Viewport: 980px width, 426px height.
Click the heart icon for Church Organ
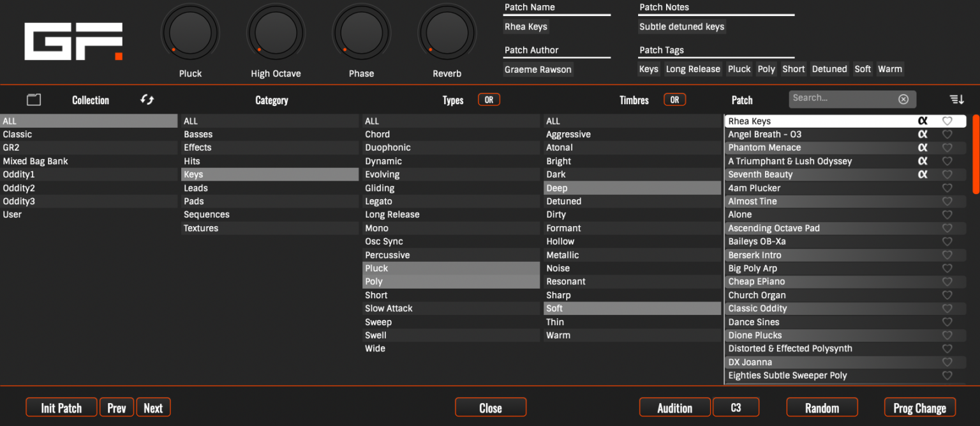click(947, 295)
